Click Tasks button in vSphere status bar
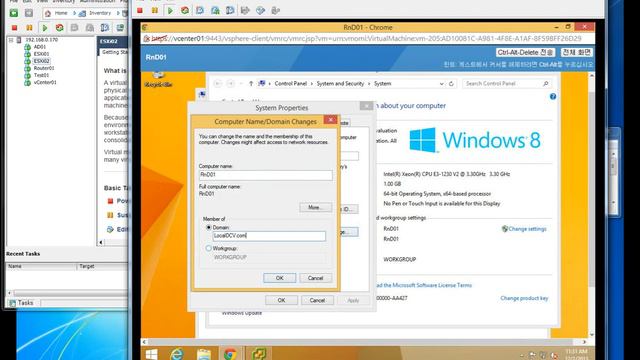The height and width of the screenshot is (360, 640). [21, 303]
